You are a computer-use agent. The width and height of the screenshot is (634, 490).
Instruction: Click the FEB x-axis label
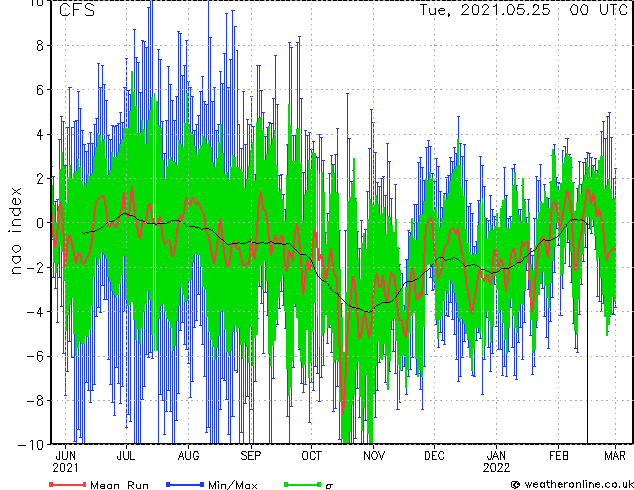(558, 456)
